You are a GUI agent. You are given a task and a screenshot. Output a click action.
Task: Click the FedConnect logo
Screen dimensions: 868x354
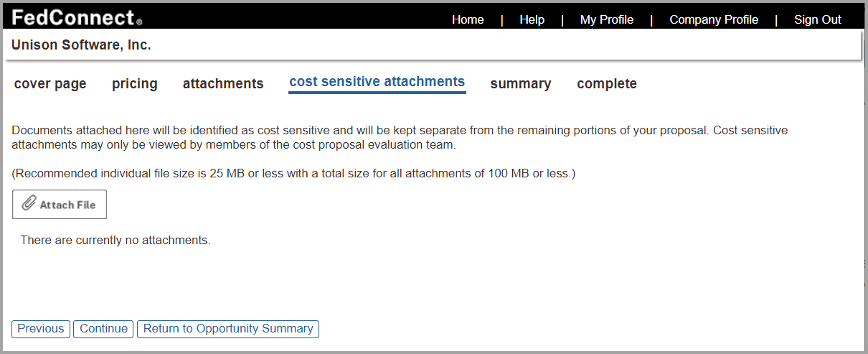coord(77,18)
